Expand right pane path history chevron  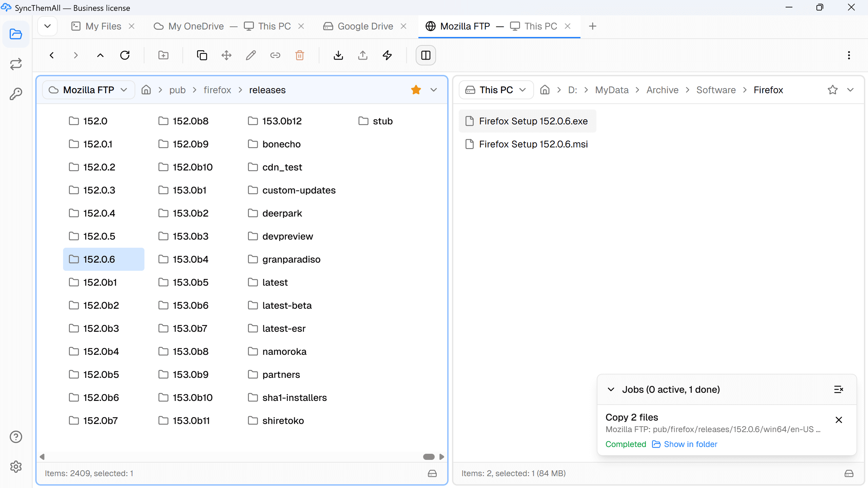point(850,90)
